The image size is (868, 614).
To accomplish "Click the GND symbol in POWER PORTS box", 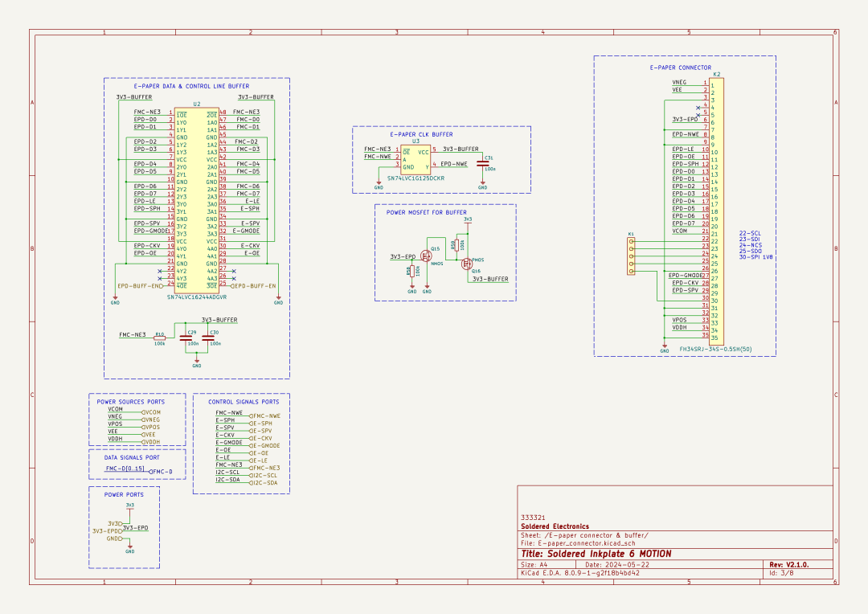I will pos(129,549).
